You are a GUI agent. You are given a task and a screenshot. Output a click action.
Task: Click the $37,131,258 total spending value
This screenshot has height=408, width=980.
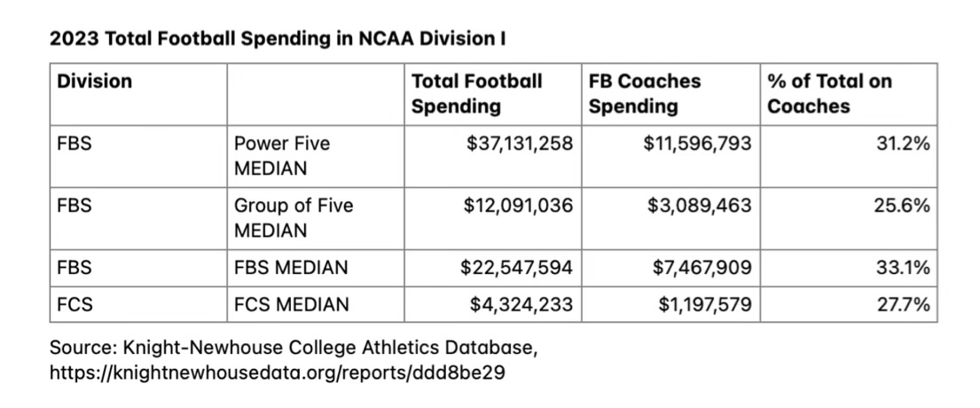(520, 143)
